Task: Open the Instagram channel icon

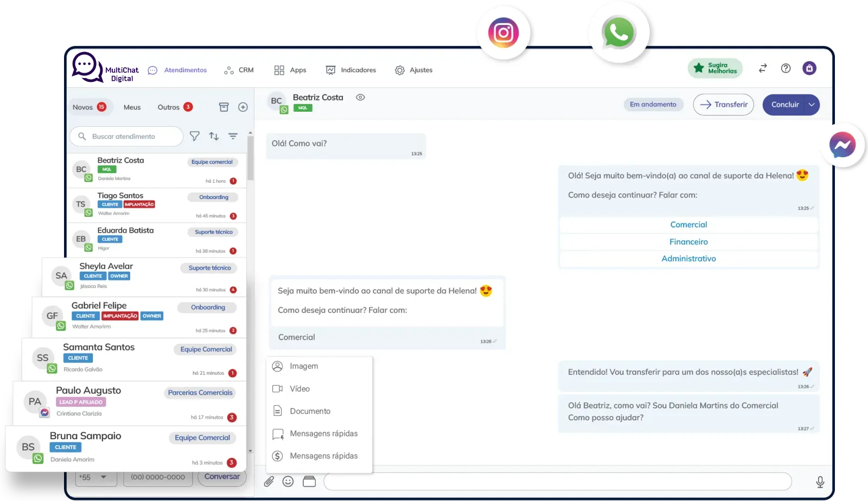Action: [x=503, y=33]
